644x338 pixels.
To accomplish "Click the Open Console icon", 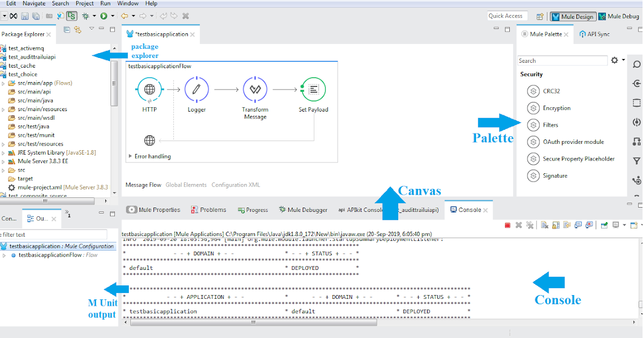I will (635, 225).
